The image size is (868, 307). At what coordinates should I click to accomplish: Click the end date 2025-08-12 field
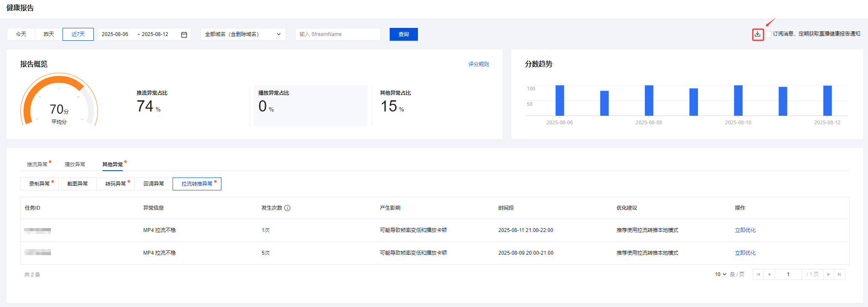[x=155, y=34]
